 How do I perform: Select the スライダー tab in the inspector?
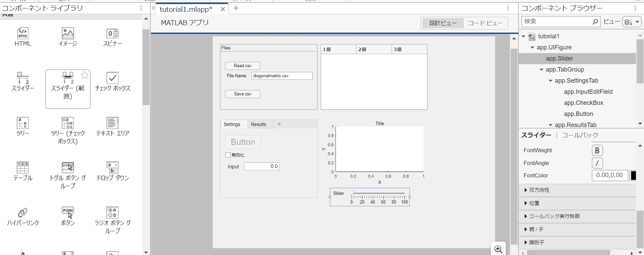[536, 135]
